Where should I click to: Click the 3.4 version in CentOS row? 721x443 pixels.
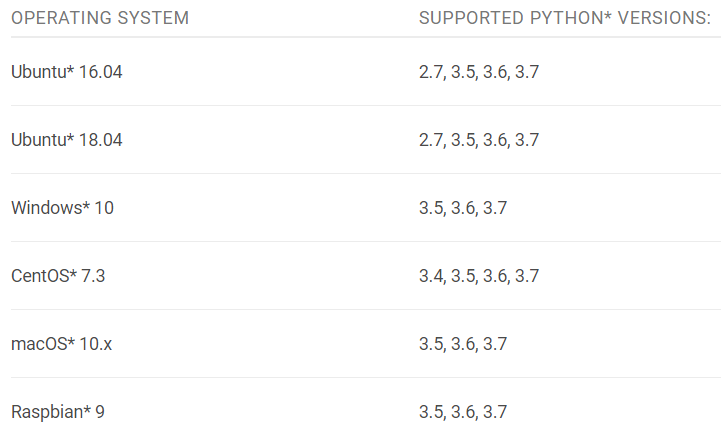pos(431,276)
